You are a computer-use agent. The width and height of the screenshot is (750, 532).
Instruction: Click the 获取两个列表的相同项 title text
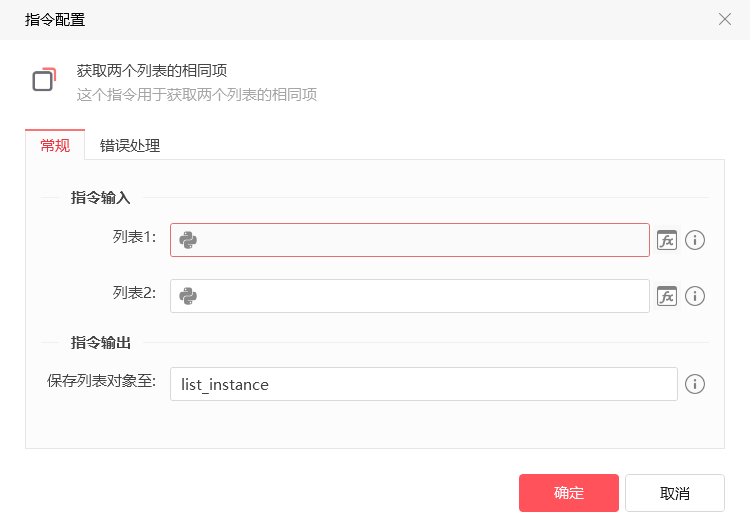coord(152,71)
